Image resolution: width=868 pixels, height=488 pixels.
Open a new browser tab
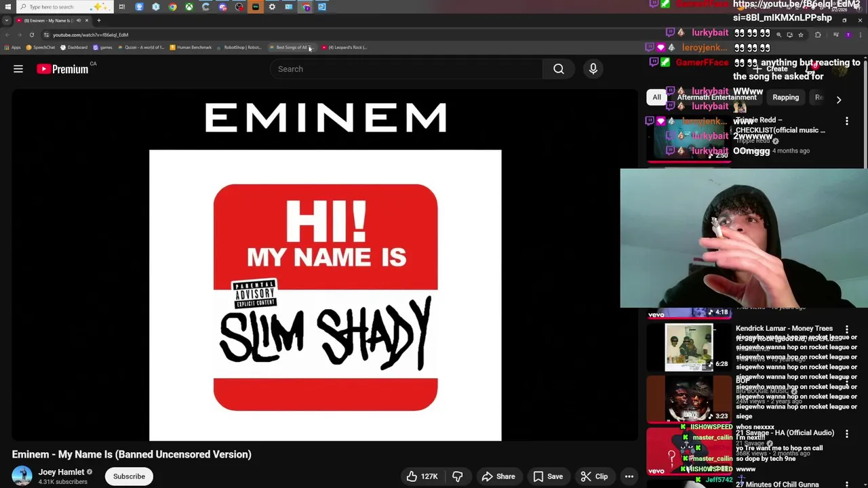click(98, 20)
